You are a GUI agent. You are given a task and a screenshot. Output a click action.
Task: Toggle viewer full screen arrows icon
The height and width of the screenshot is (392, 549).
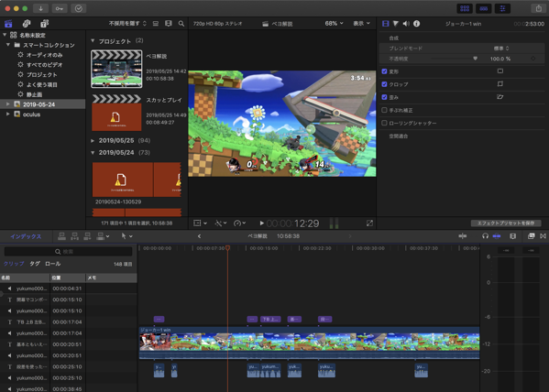[369, 223]
